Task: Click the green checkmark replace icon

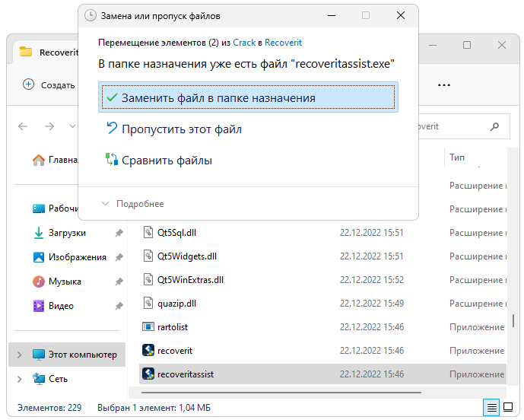Action: (x=112, y=97)
